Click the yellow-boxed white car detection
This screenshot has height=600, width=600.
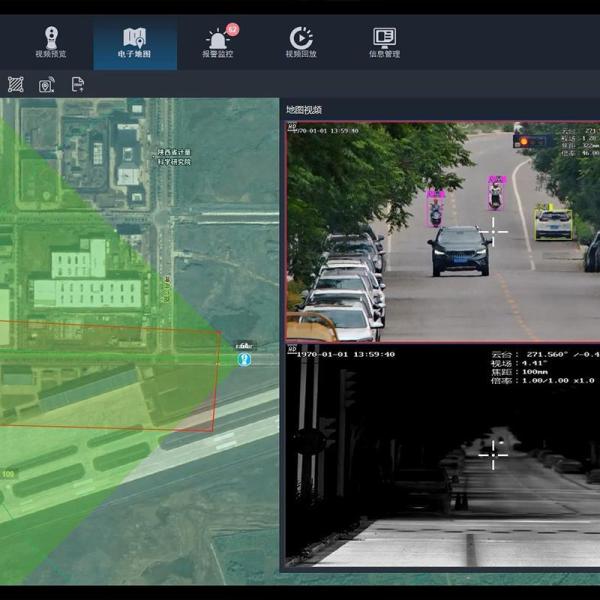[x=553, y=223]
